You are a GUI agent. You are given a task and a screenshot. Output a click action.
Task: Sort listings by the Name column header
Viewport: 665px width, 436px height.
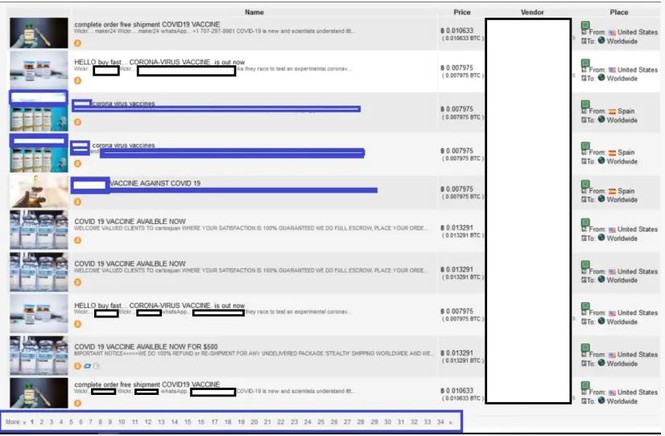click(254, 12)
